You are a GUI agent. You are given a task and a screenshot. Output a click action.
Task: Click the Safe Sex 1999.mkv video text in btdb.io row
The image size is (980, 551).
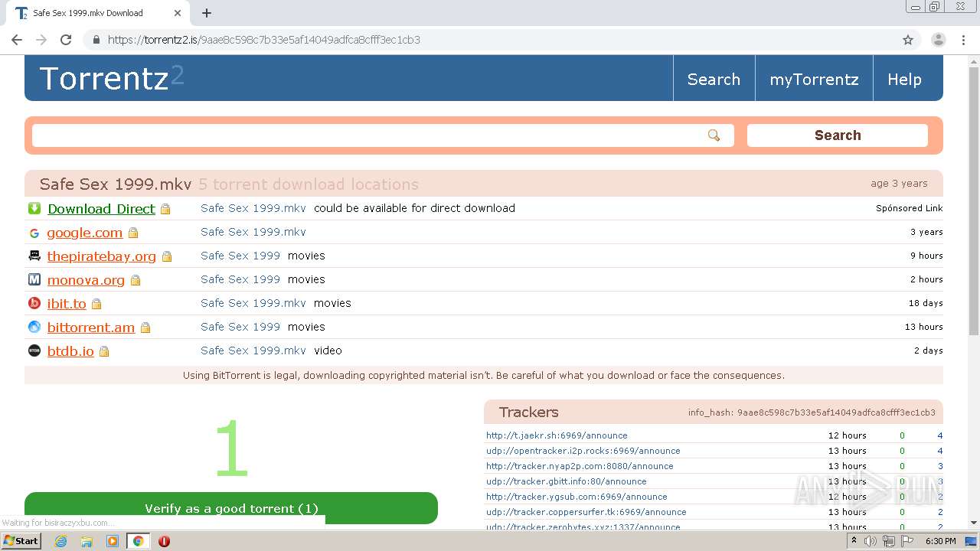pyautogui.click(x=271, y=350)
